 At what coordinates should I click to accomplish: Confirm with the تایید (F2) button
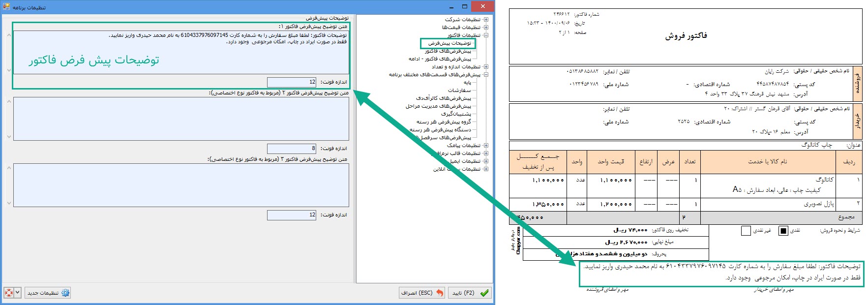pos(471,293)
